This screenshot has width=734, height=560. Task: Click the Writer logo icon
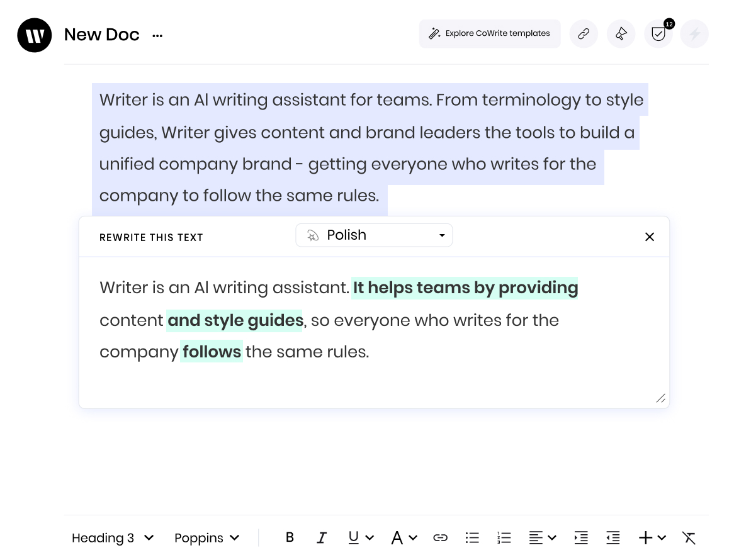tap(34, 35)
